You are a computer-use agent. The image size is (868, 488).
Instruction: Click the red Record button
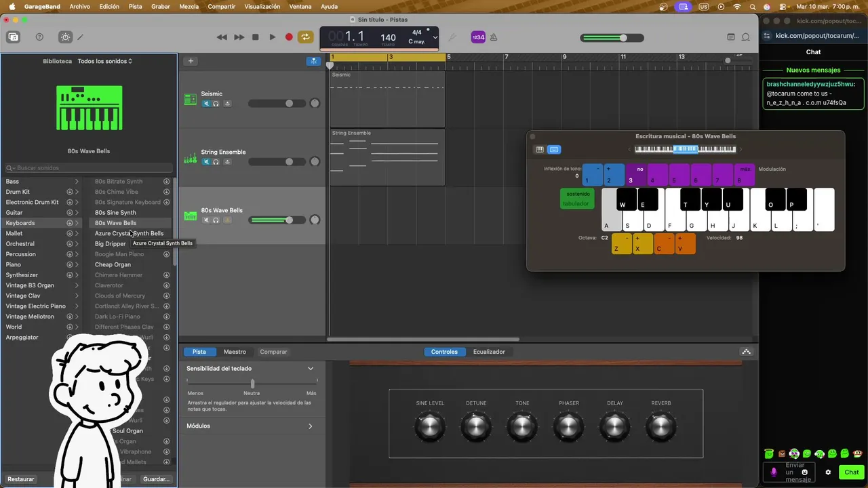[289, 37]
